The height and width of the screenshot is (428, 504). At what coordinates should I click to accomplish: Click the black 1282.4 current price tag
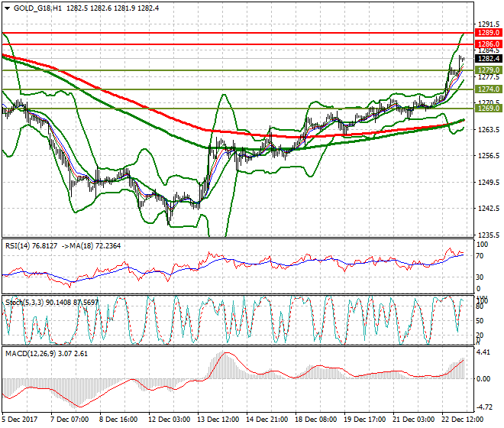487,58
